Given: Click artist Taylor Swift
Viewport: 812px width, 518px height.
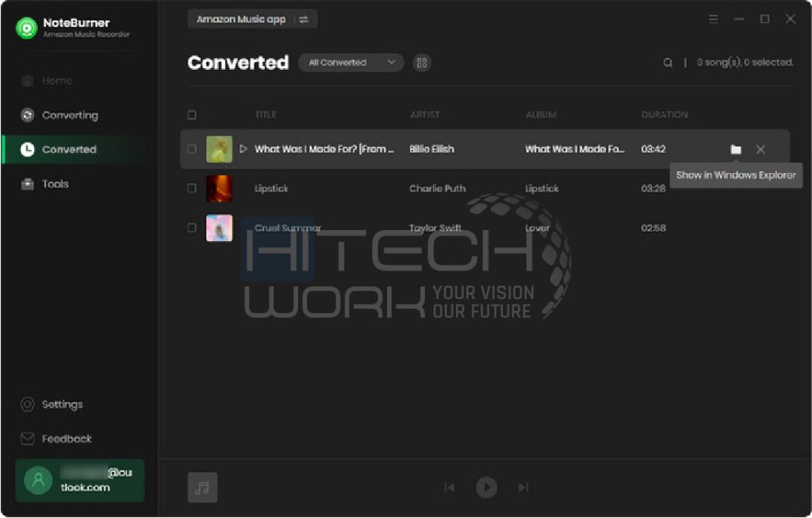Looking at the screenshot, I should pos(435,228).
